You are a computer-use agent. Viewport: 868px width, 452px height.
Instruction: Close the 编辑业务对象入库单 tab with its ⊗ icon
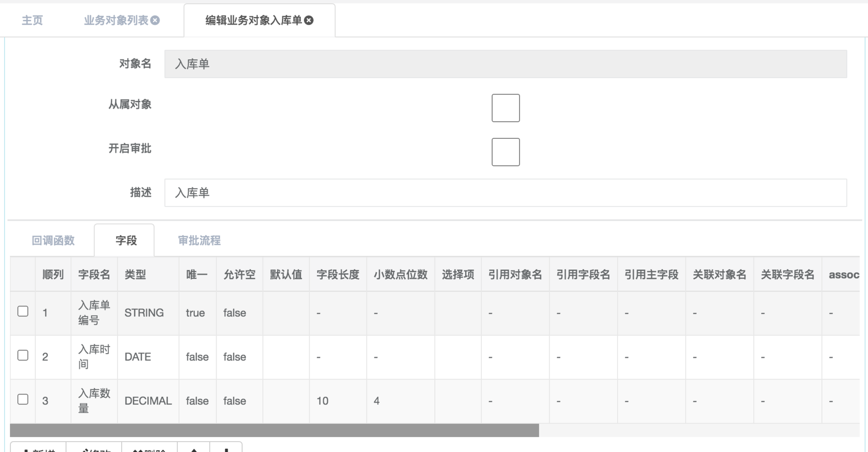coord(308,20)
